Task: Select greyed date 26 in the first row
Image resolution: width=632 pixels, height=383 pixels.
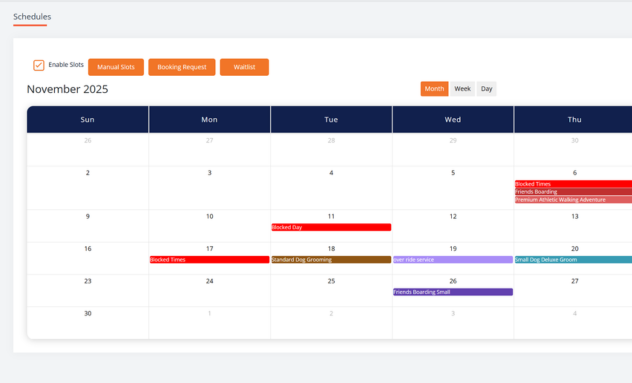Action: click(87, 141)
